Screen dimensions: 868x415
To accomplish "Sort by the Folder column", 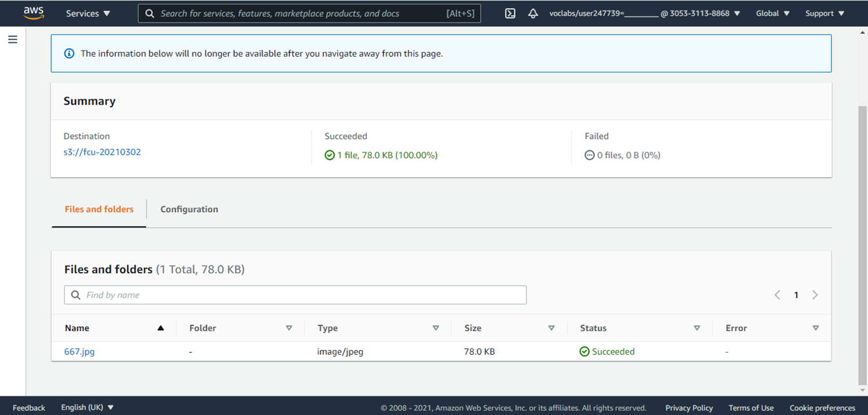I will tap(289, 328).
